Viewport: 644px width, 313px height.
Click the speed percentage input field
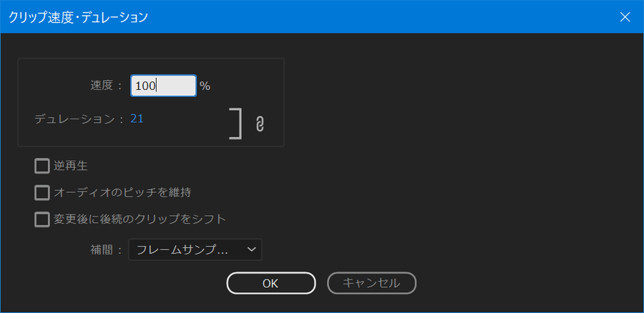click(x=163, y=86)
